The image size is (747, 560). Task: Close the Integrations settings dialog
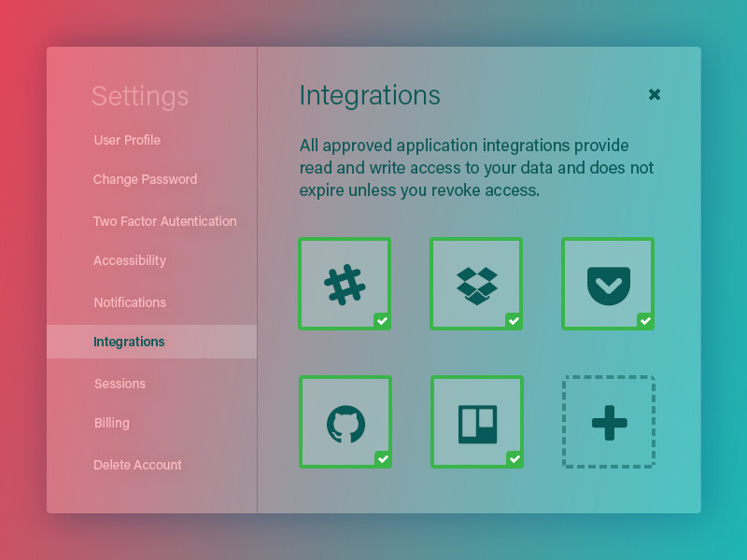click(x=655, y=94)
